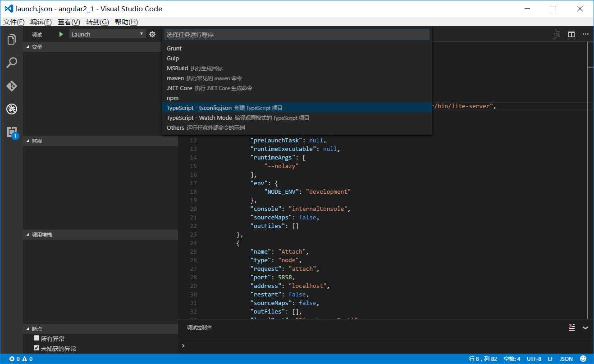
Task: Click the errors and warnings status indicator
Action: tap(21, 359)
